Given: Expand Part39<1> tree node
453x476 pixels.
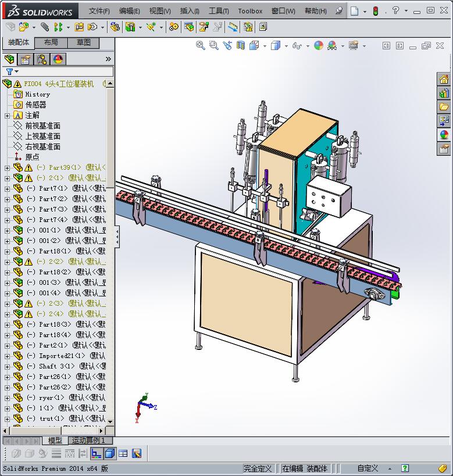Looking at the screenshot, I should pos(8,168).
